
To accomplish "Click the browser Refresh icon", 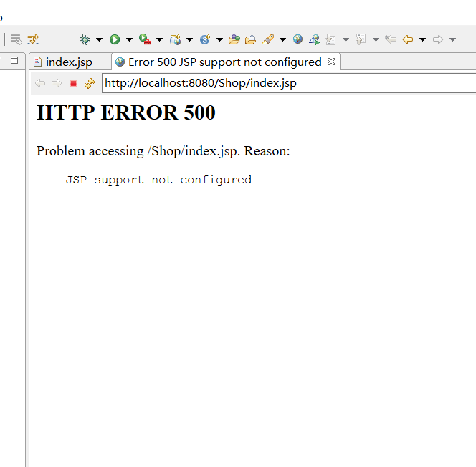I will pos(90,83).
